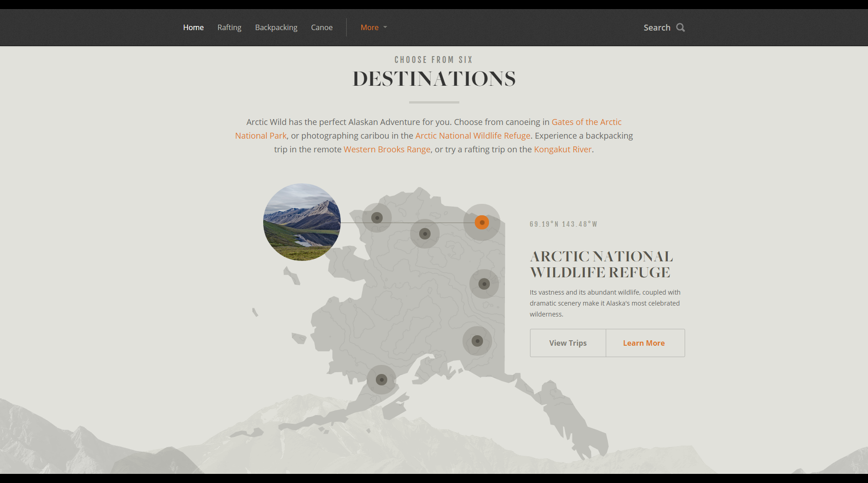Click Home in the navigation bar
This screenshot has height=483, width=868.
[193, 27]
